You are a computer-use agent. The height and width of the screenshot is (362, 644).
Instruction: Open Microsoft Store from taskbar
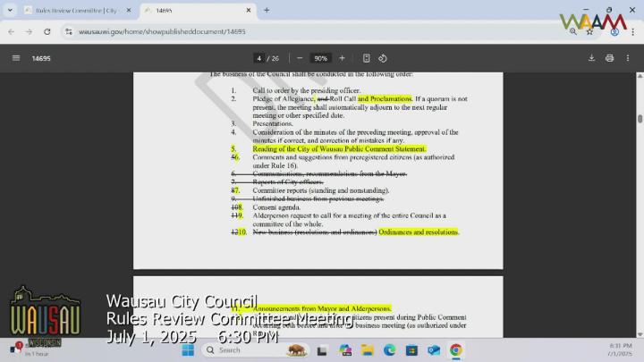click(x=411, y=350)
